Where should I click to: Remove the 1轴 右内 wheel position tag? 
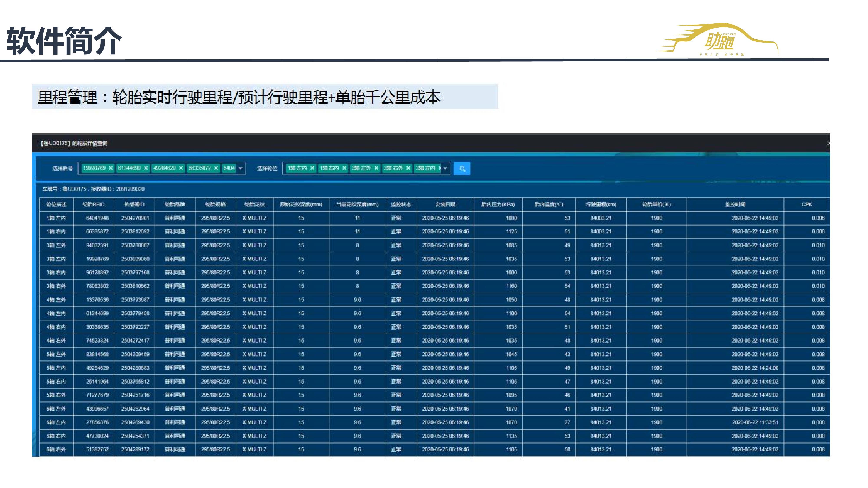[x=344, y=168]
